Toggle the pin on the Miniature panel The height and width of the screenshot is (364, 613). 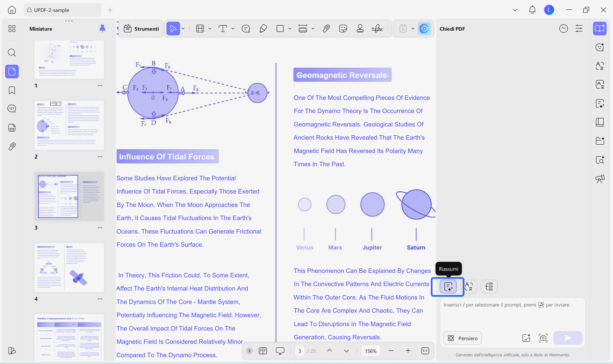tap(102, 29)
